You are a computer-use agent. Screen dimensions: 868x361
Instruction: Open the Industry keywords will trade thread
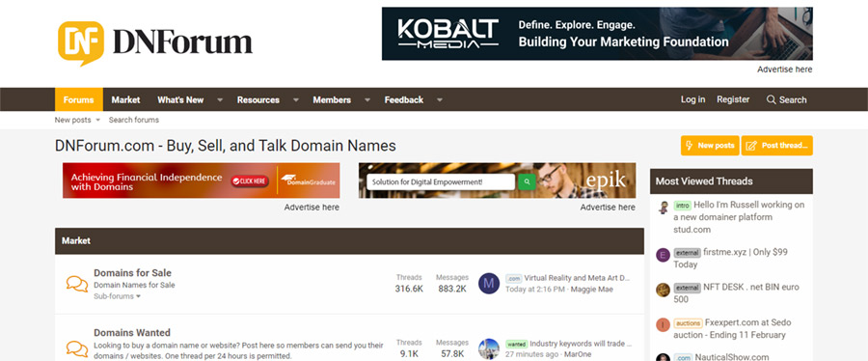tap(581, 344)
